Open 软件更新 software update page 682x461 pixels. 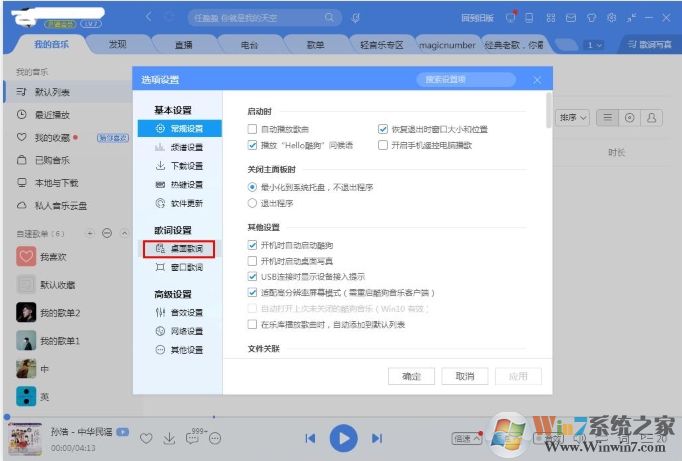click(180, 203)
